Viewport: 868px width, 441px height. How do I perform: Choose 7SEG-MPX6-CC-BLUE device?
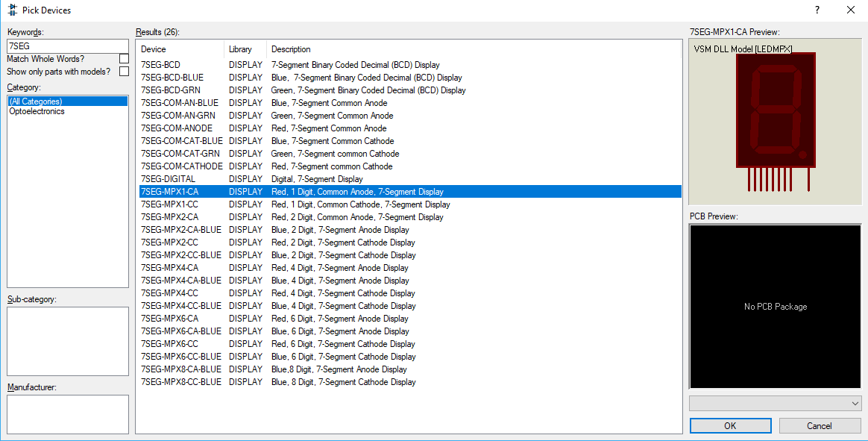[410, 357]
